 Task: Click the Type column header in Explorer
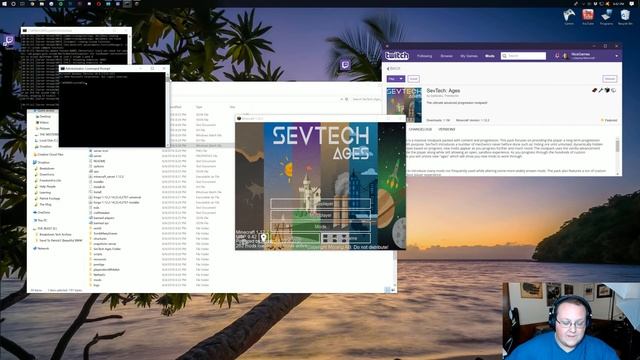[199, 107]
